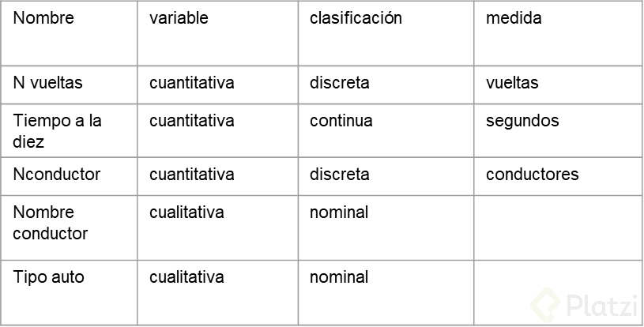This screenshot has height=327, width=644.
Task: Click "cualitativa" in the Nombre conductor row
Action: (x=186, y=212)
